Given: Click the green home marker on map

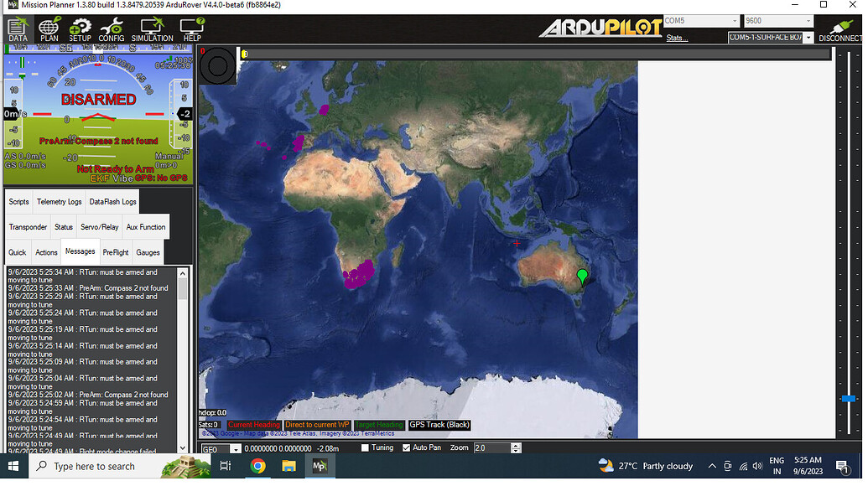Looking at the screenshot, I should [583, 277].
